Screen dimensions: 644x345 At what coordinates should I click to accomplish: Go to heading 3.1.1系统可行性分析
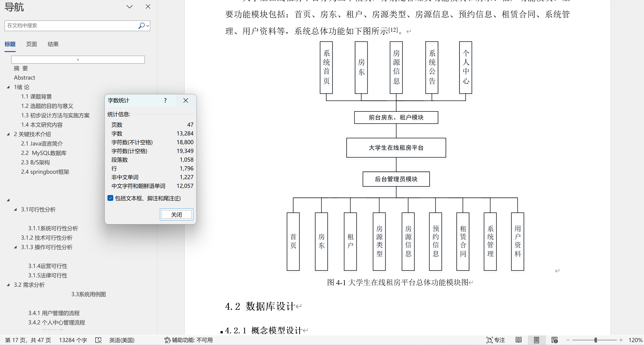tap(53, 228)
